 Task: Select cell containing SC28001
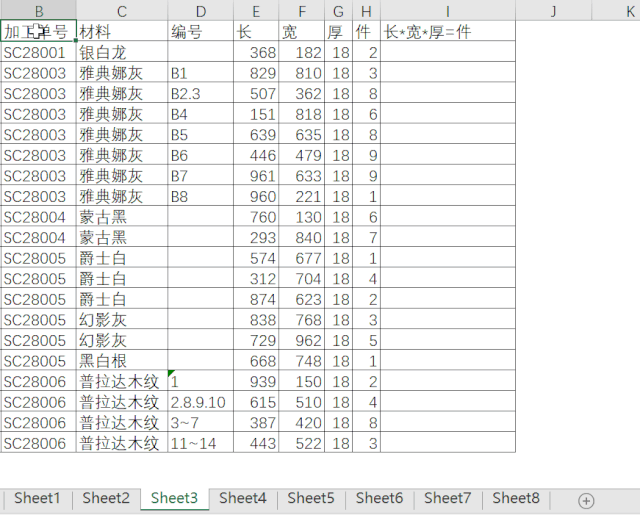click(38, 52)
